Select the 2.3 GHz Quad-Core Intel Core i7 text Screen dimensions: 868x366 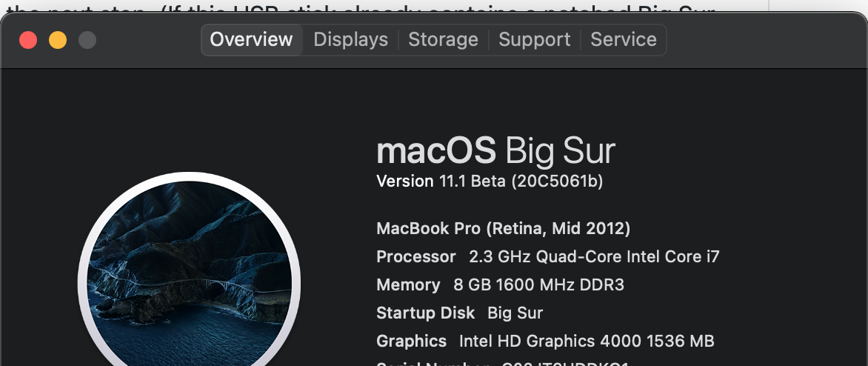click(594, 257)
